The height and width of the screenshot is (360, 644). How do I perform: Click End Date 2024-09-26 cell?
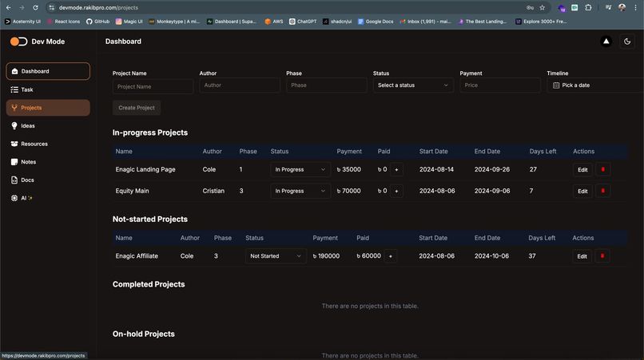click(492, 169)
